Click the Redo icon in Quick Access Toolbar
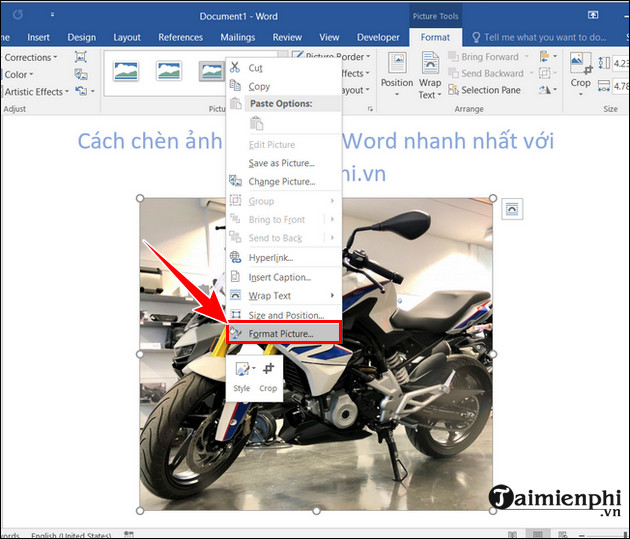 pos(18,15)
